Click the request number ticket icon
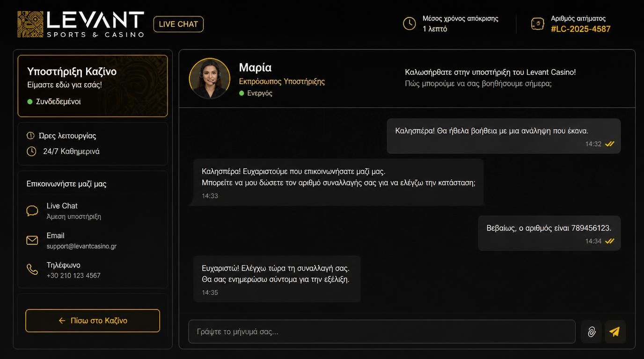 pos(538,23)
